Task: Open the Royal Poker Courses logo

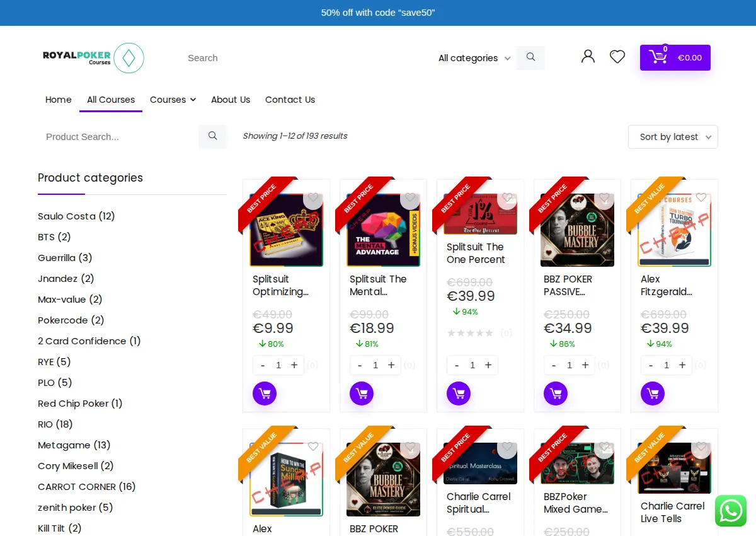Action: tap(93, 58)
